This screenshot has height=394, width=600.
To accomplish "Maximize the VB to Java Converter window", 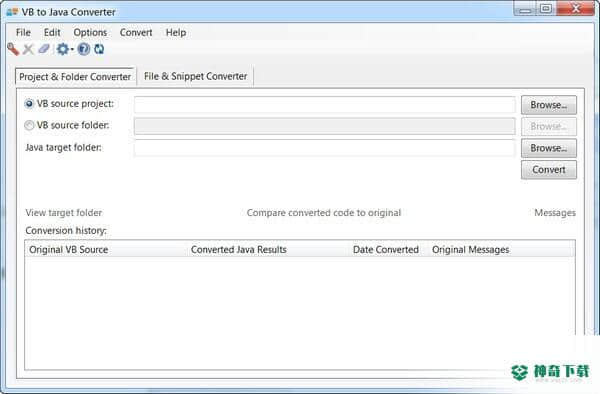I will [546, 9].
